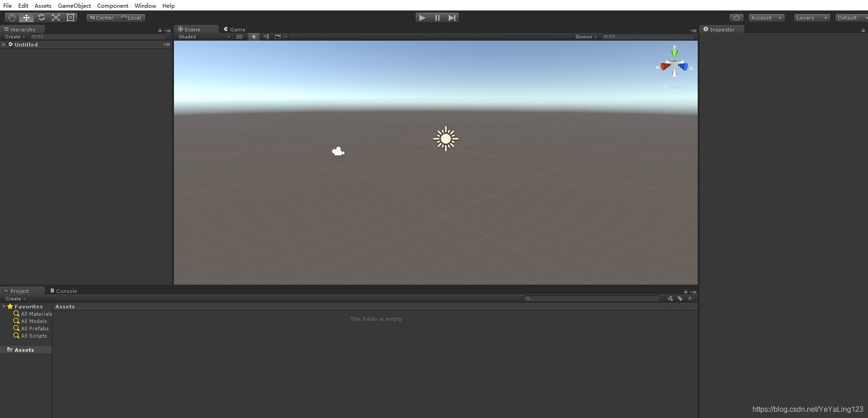Start Play mode

tap(423, 18)
